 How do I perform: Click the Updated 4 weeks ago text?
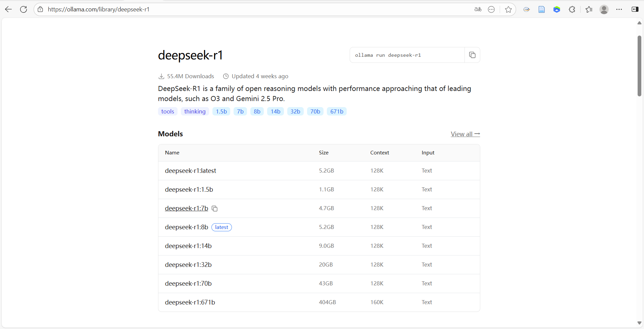[x=260, y=76]
